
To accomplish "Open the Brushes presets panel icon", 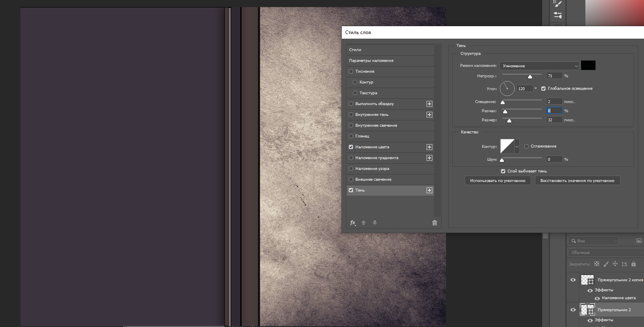I will pos(558,4).
